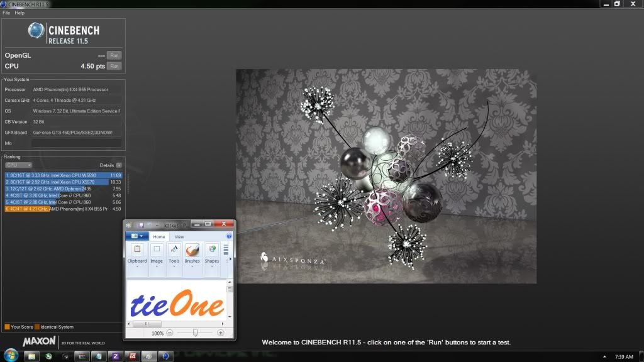This screenshot has width=644, height=362.
Task: Switch to the Cinebench taskbar button
Action: pos(165,356)
